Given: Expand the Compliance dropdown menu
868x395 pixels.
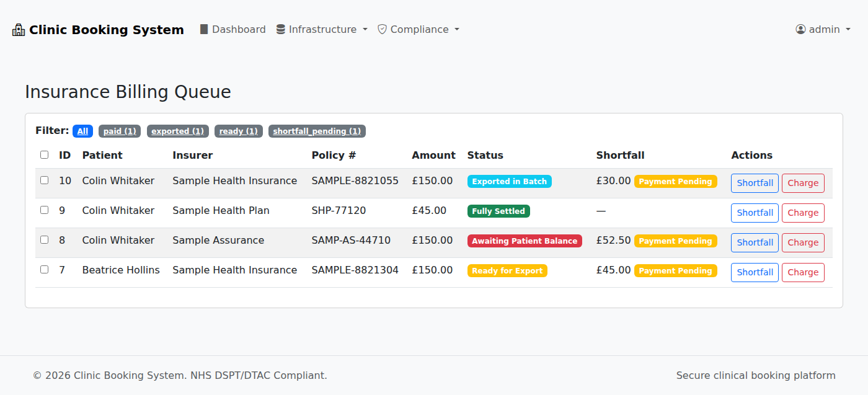Looking at the screenshot, I should tap(418, 29).
